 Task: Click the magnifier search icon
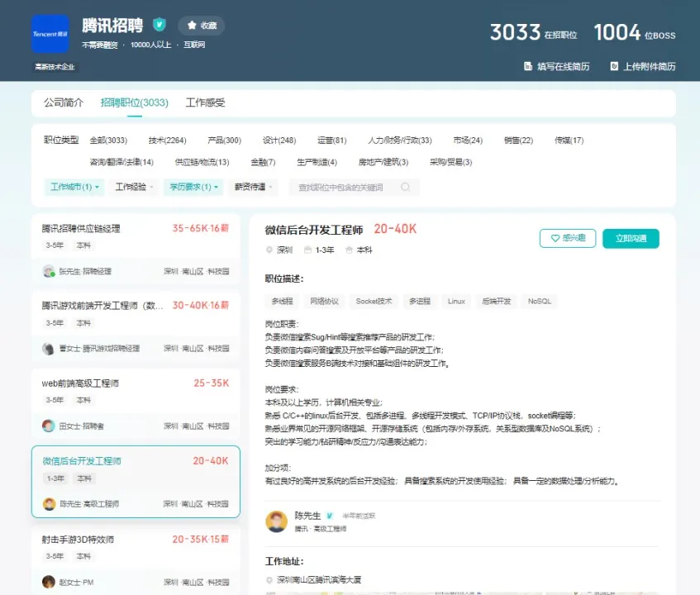point(405,187)
